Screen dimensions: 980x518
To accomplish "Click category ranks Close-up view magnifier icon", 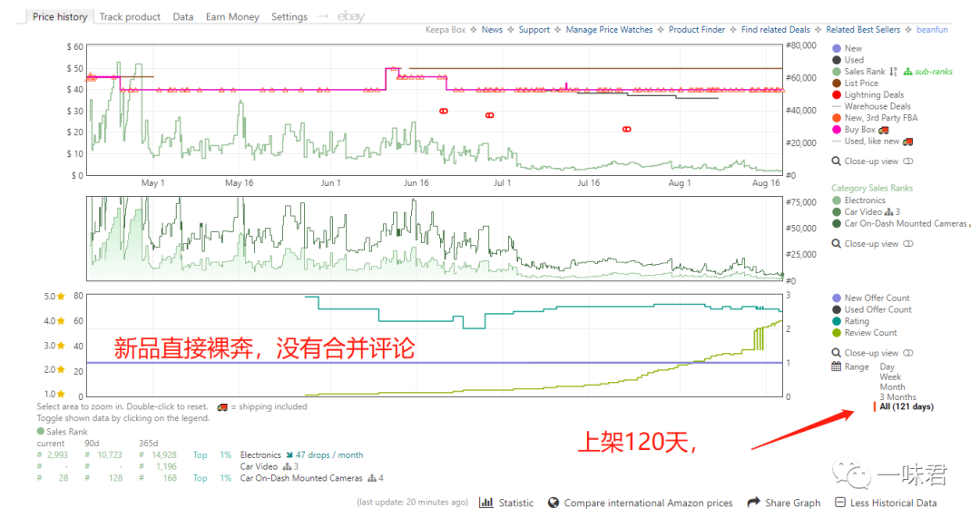I will [x=837, y=244].
